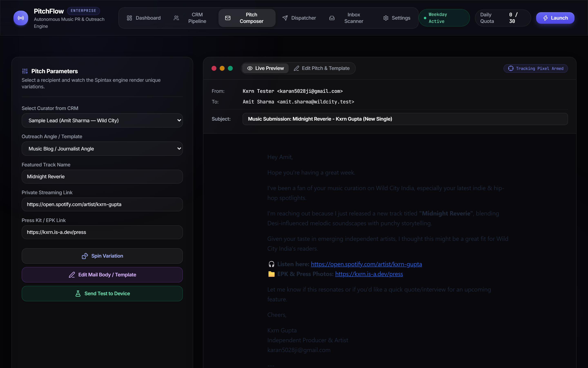The image size is (588, 368).
Task: Open the Outreach Angle / Template dropdown
Action: click(x=102, y=149)
